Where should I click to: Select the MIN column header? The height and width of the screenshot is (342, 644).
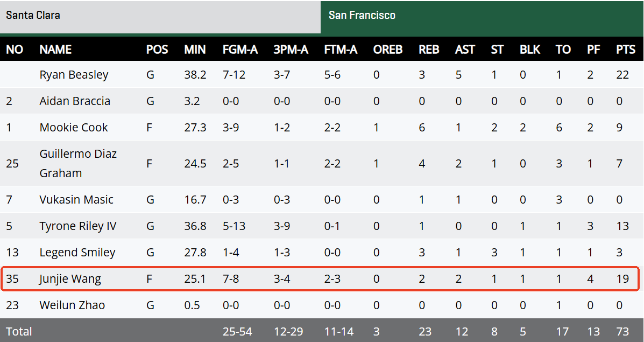[x=195, y=50]
